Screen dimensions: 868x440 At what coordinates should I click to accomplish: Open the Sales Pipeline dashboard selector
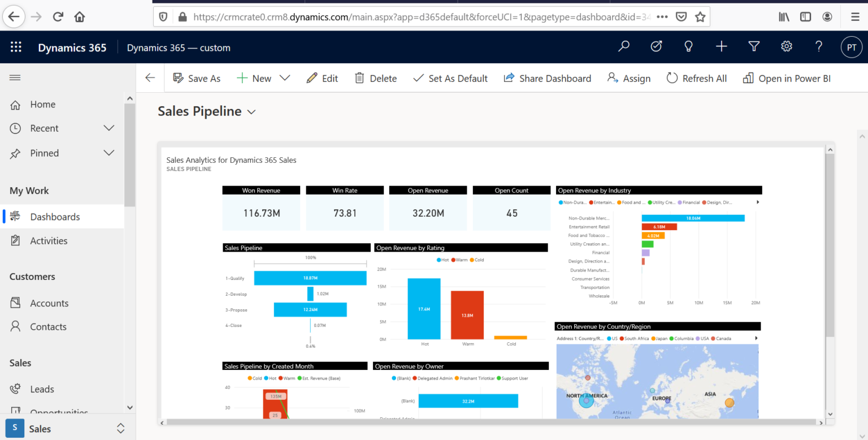coord(251,111)
